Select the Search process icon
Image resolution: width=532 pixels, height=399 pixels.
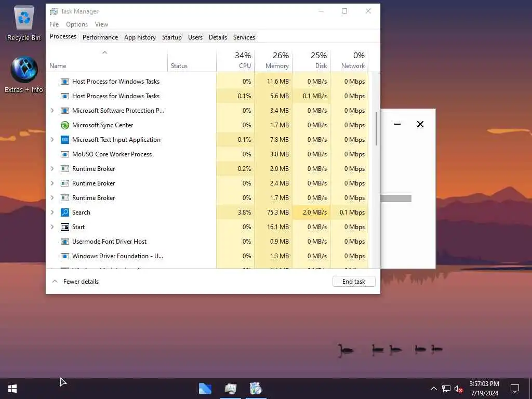point(65,212)
